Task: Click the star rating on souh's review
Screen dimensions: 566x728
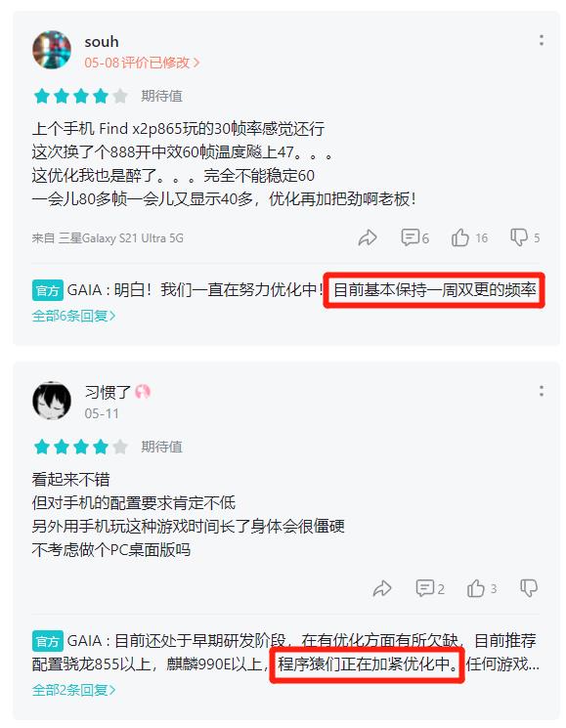Action: 81,96
